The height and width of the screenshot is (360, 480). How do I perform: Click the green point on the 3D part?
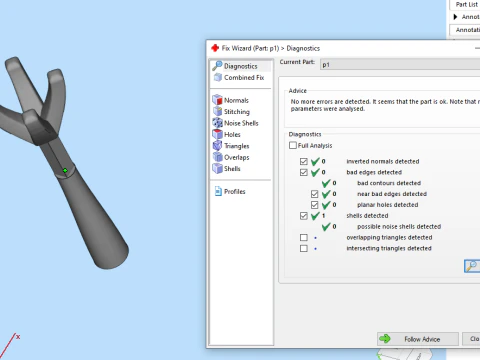click(x=65, y=170)
